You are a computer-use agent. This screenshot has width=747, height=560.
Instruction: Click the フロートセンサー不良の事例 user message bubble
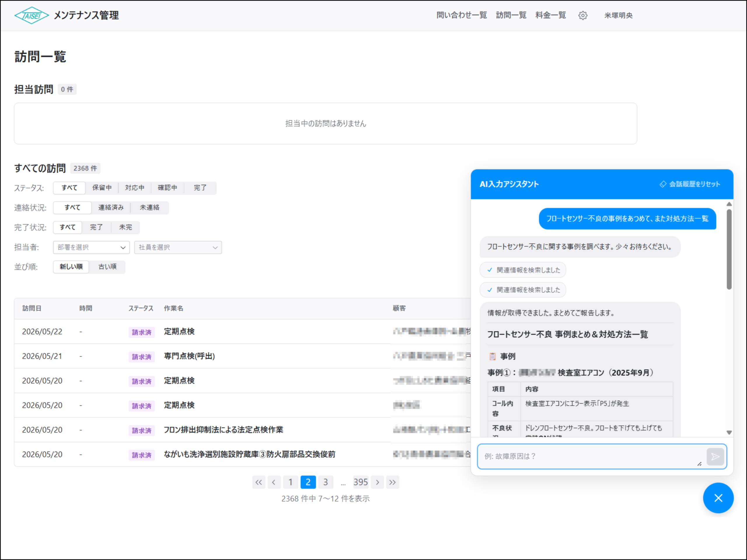coord(627,219)
